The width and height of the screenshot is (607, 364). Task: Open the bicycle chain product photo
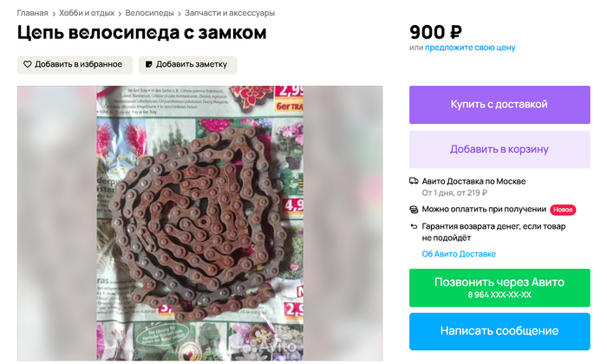pos(199,224)
